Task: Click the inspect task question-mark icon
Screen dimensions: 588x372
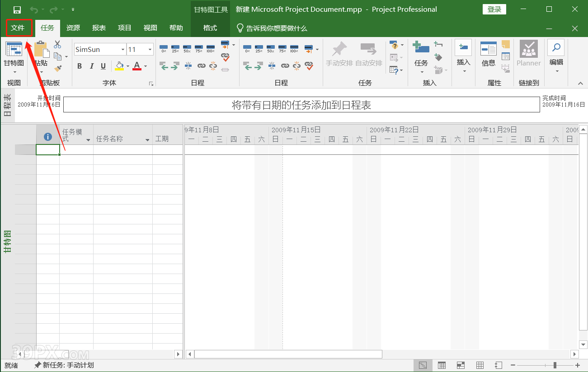Action: tap(394, 45)
